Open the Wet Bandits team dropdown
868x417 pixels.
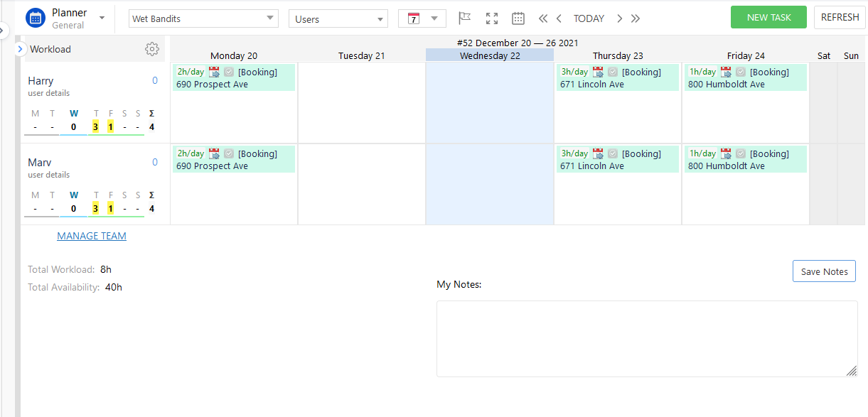pos(203,18)
